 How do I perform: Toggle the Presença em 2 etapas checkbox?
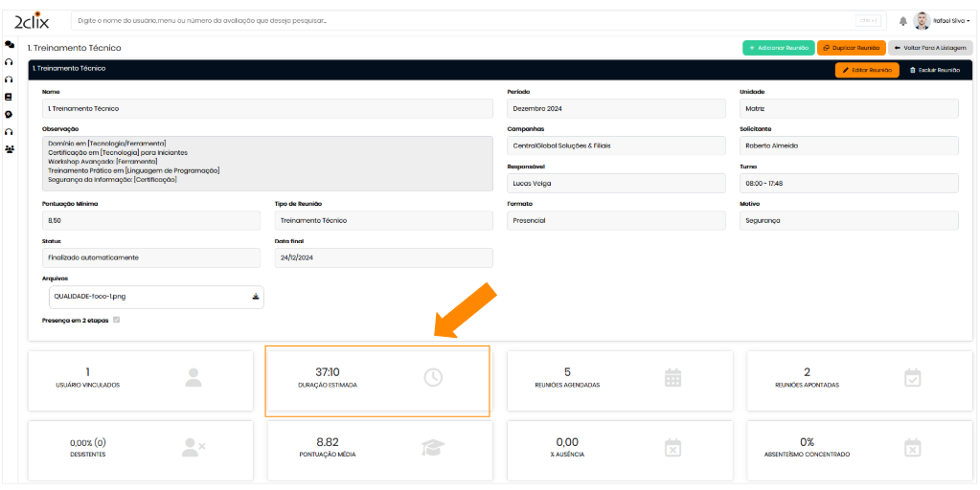117,320
